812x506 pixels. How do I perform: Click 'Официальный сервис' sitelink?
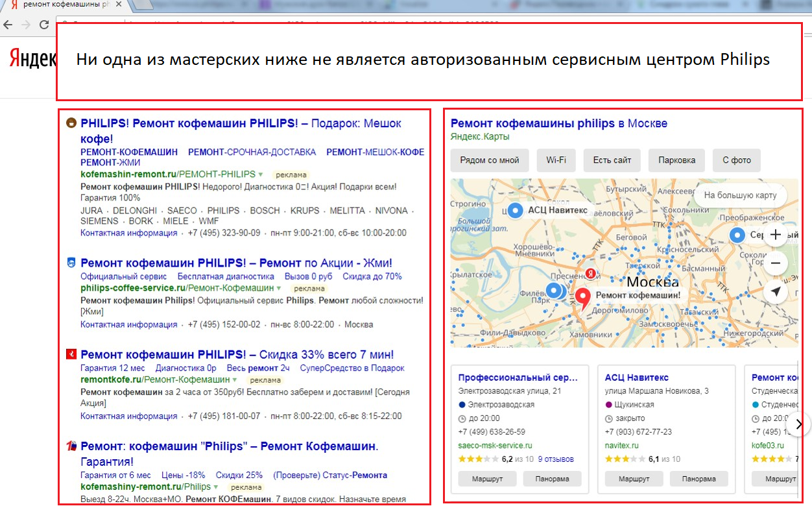pos(123,276)
